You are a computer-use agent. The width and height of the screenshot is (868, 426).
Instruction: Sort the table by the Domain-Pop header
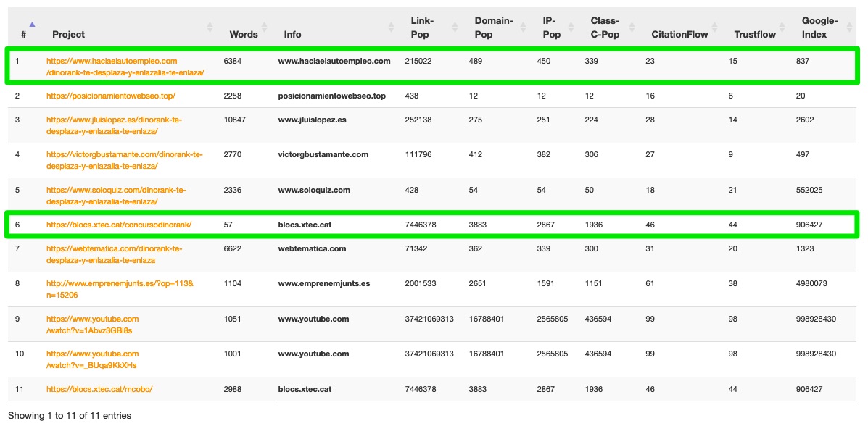493,28
